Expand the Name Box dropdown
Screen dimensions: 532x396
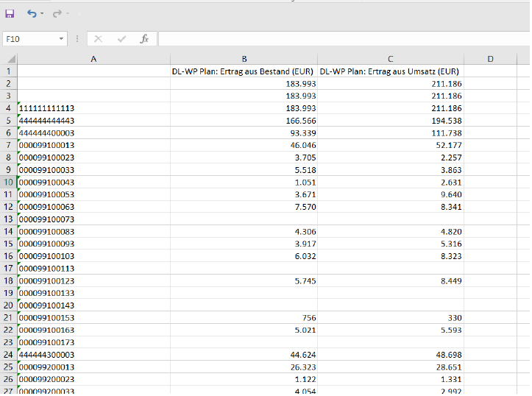tap(61, 39)
